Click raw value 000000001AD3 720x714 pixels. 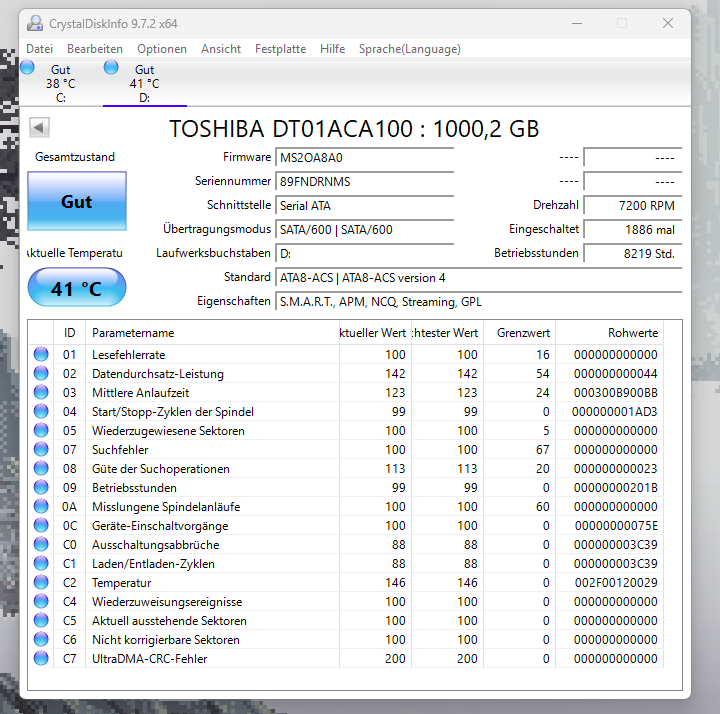tap(614, 411)
